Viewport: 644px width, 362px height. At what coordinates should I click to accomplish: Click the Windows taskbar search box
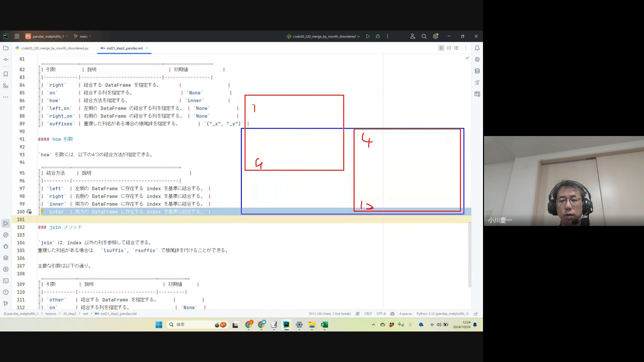click(191, 324)
